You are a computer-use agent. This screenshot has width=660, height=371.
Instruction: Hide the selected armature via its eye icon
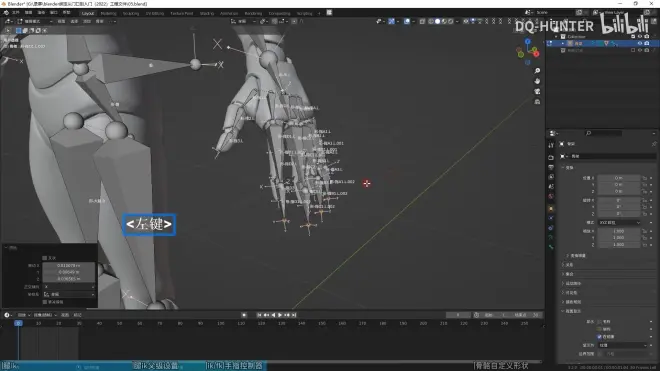click(x=640, y=43)
